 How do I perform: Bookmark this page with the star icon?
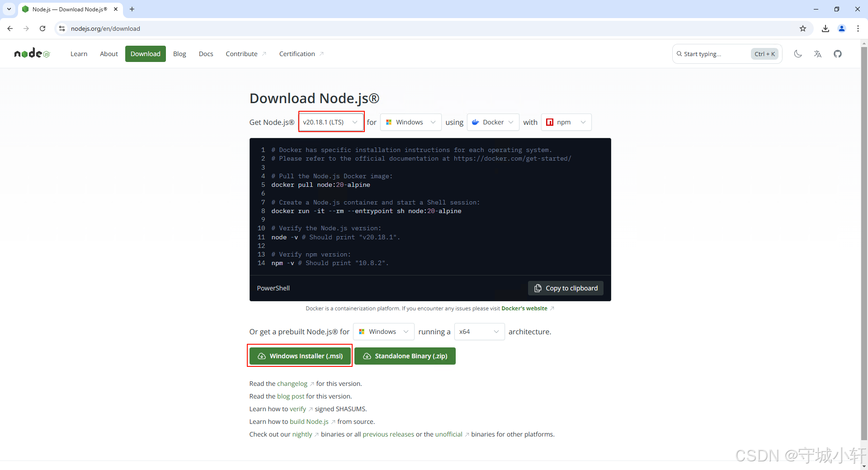click(x=803, y=28)
